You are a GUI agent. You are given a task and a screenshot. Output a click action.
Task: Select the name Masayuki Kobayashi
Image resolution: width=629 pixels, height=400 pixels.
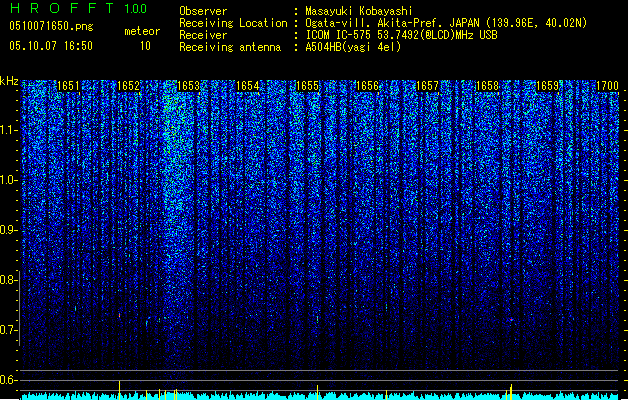pos(359,11)
